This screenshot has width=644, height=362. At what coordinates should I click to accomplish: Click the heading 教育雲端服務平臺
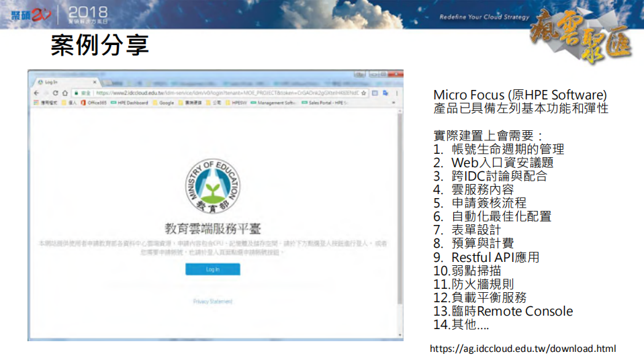click(213, 228)
